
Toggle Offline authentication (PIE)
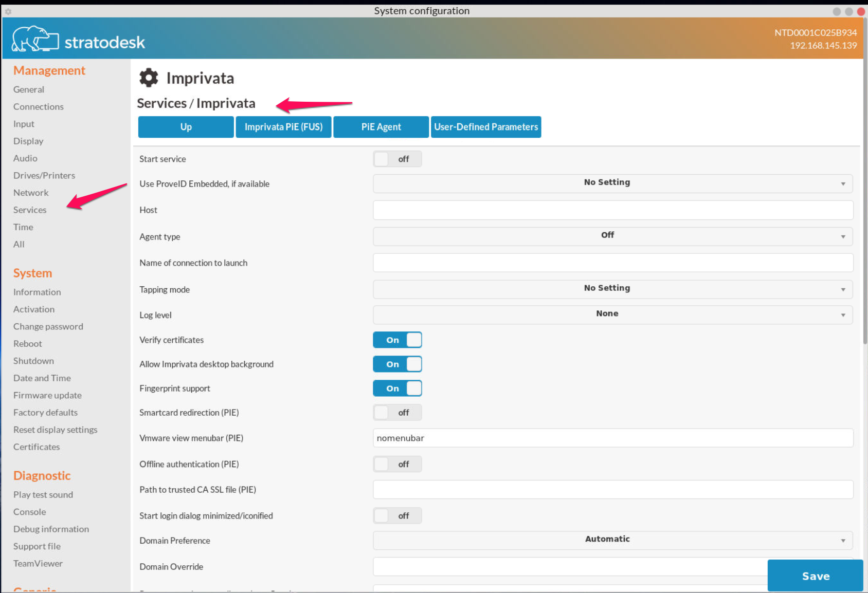pos(397,464)
